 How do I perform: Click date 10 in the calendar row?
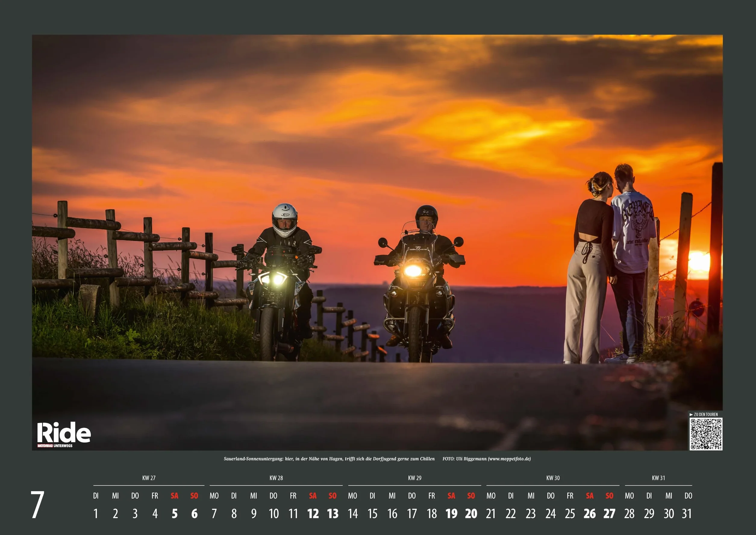(273, 514)
